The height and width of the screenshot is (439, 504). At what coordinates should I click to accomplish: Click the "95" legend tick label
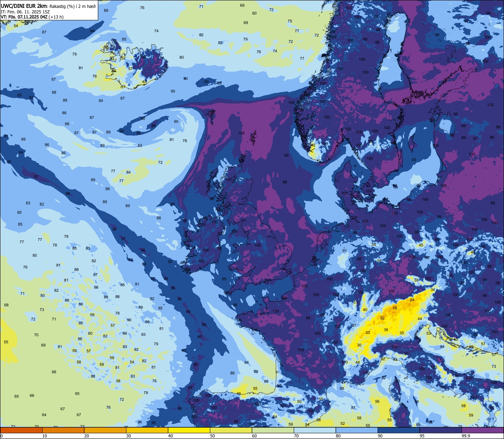tap(422, 436)
